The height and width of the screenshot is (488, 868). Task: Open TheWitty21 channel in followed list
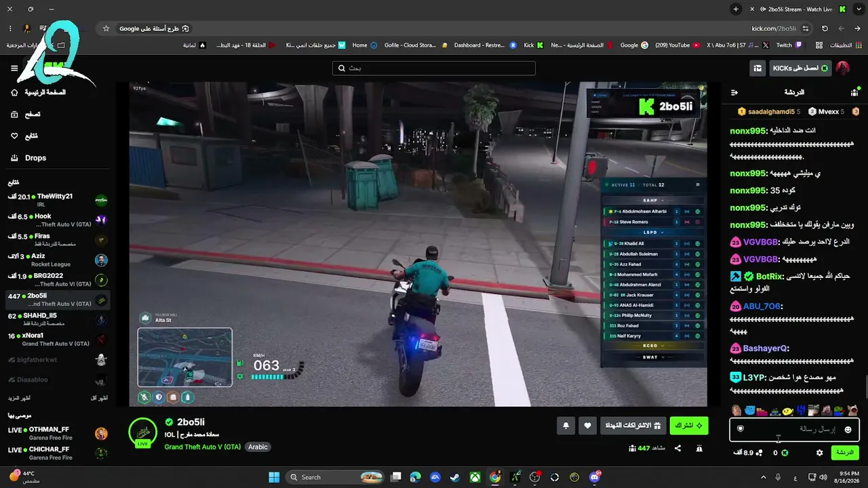coord(58,200)
